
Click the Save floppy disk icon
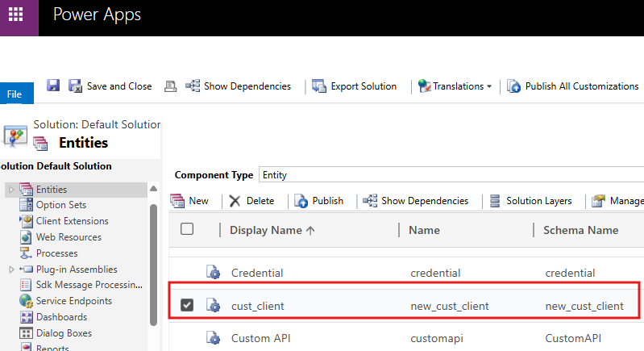pyautogui.click(x=53, y=86)
